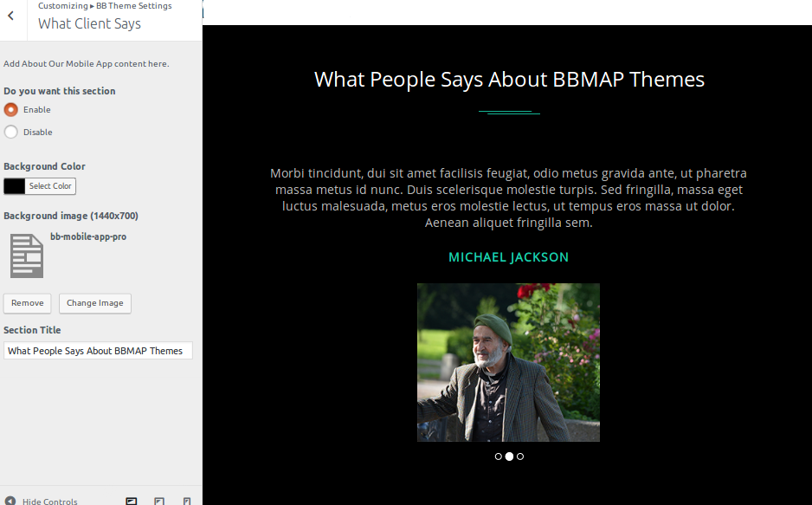Screen dimensions: 812x505
Task: Click the back arrow in customizer header
Action: (10, 16)
